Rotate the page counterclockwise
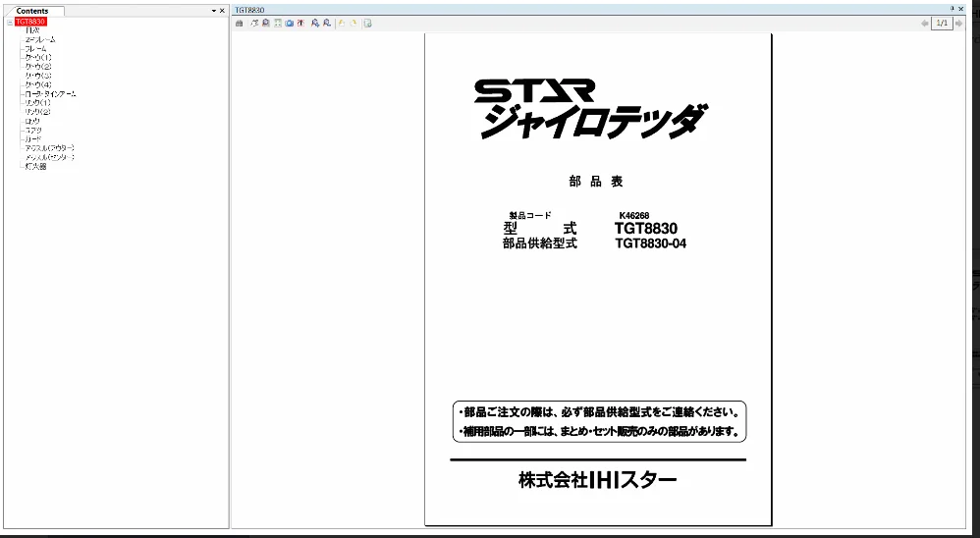This screenshot has height=538, width=980. [x=342, y=24]
